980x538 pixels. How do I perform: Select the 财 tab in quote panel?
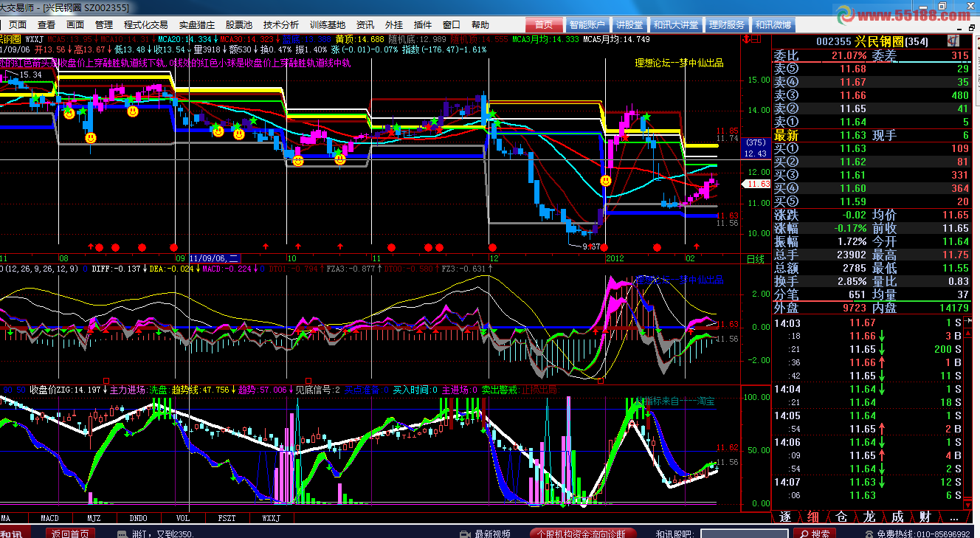tap(925, 517)
